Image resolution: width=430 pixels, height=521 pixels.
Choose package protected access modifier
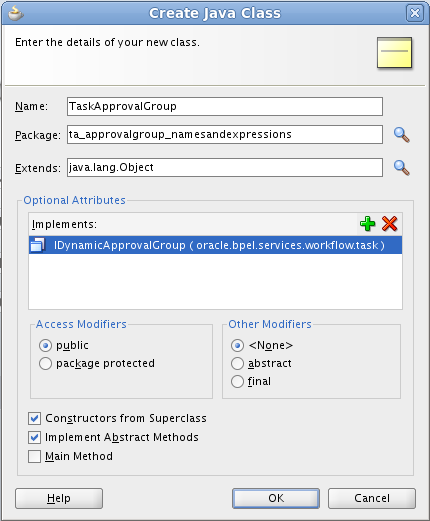click(x=45, y=363)
